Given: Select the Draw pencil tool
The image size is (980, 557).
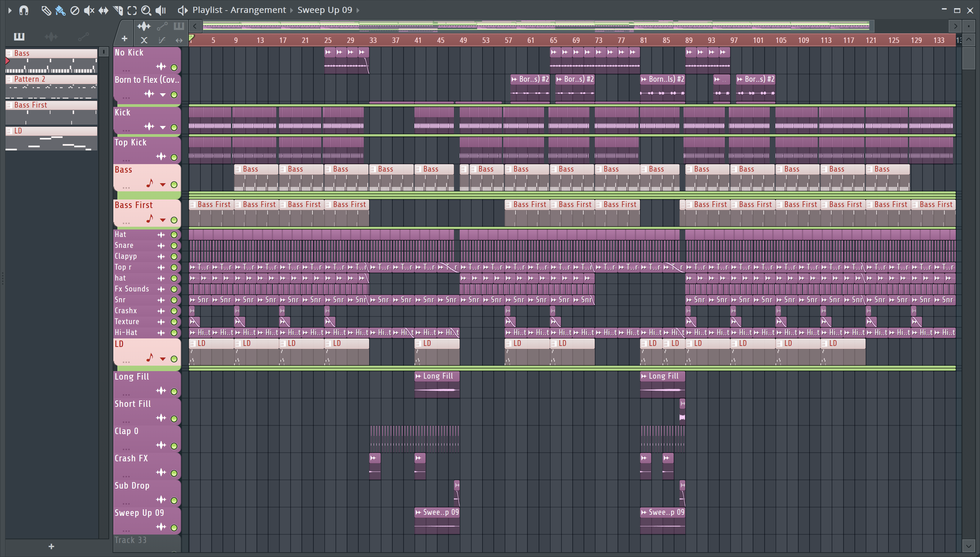Looking at the screenshot, I should [x=46, y=10].
